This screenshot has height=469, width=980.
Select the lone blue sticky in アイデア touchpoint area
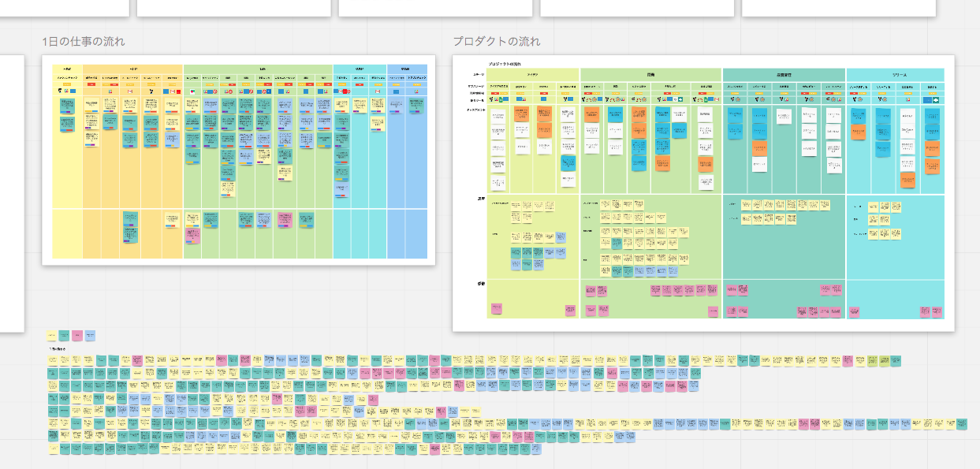click(568, 163)
